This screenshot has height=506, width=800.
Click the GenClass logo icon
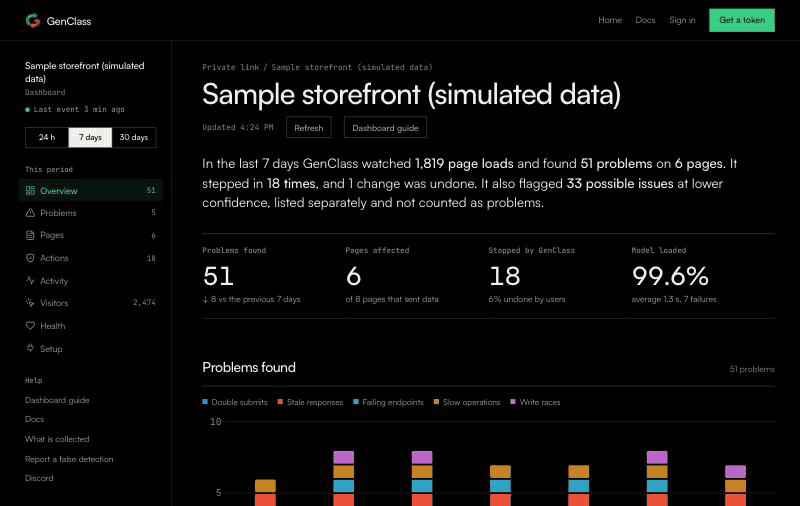pyautogui.click(x=33, y=20)
